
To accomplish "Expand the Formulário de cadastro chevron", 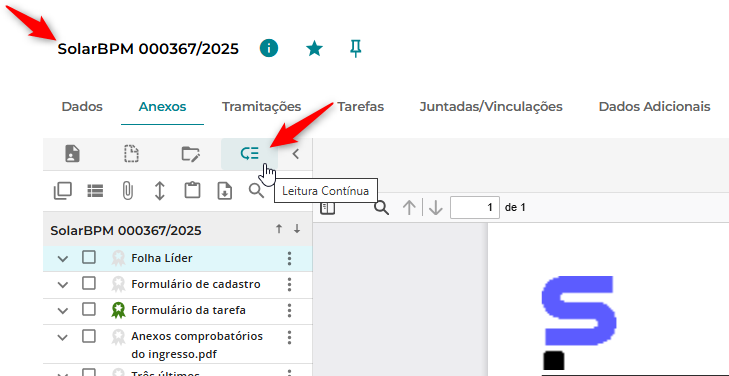I will click(62, 284).
